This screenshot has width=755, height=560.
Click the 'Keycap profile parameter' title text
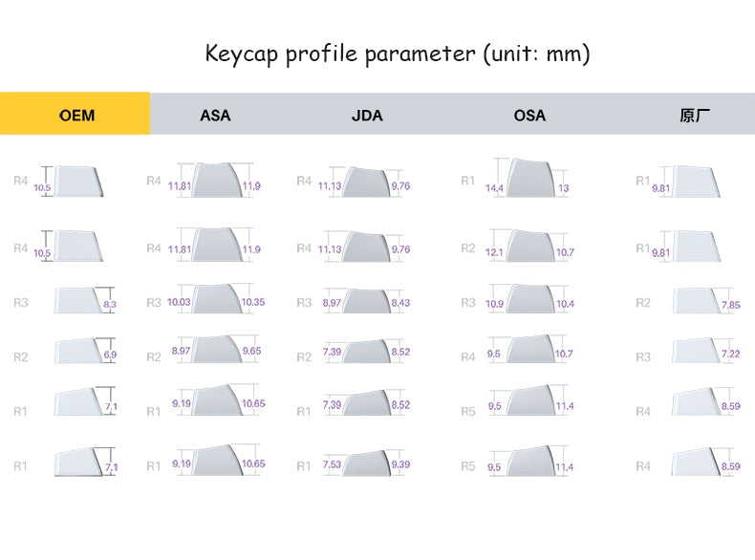tap(398, 53)
